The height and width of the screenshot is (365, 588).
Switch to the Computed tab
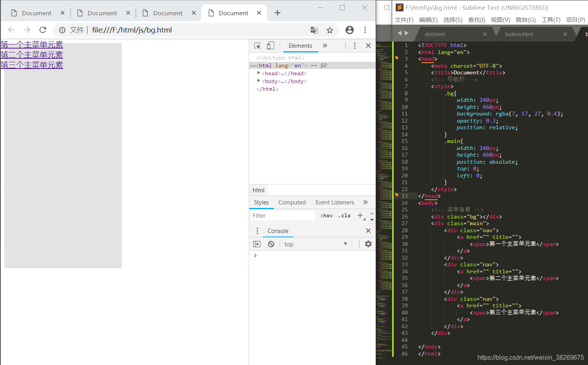(x=292, y=202)
